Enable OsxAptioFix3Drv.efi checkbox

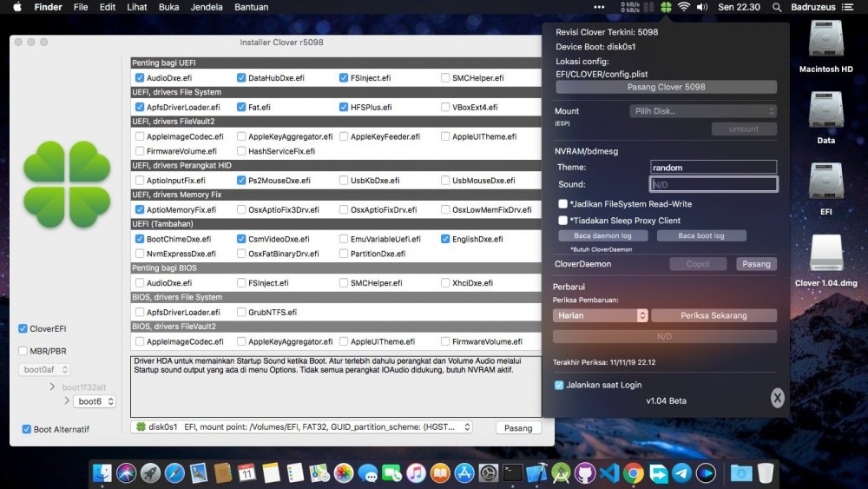tap(241, 209)
